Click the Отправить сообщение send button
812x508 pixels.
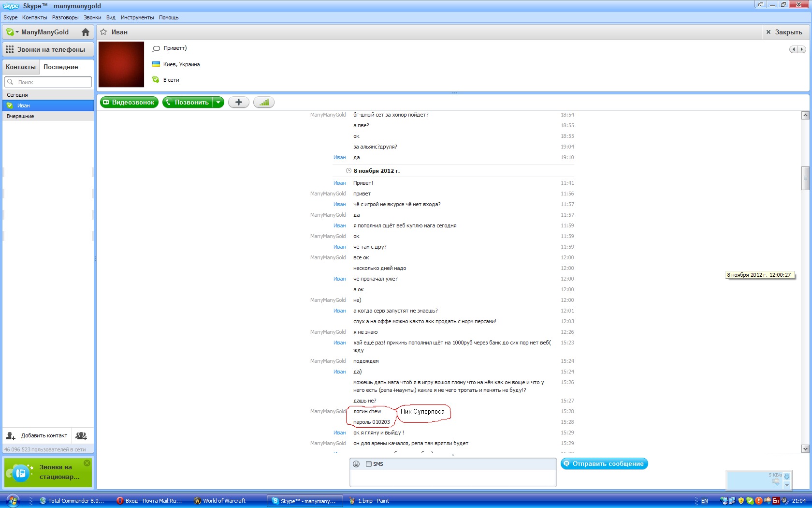(x=604, y=463)
